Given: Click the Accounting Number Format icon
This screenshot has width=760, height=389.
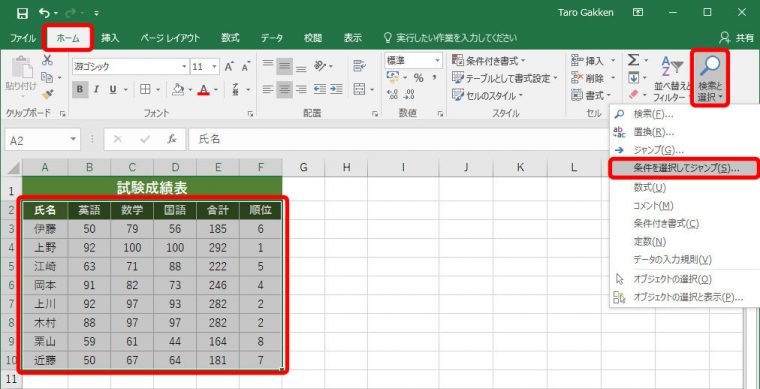Looking at the screenshot, I should pos(392,77).
